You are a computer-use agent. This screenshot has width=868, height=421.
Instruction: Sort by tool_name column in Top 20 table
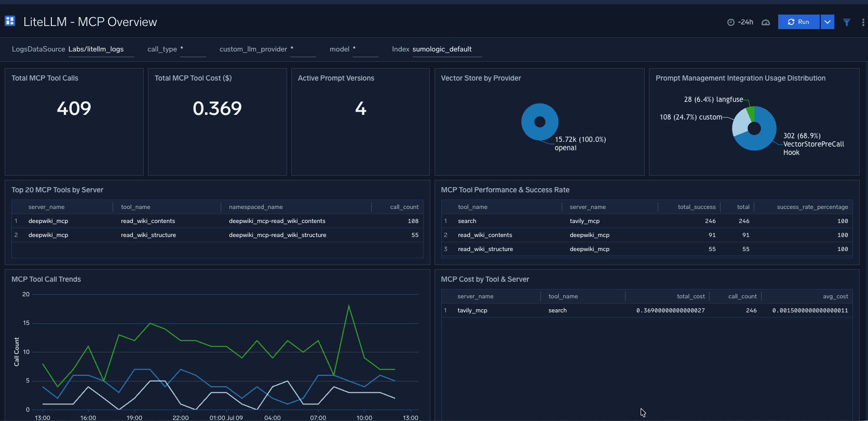(135, 207)
